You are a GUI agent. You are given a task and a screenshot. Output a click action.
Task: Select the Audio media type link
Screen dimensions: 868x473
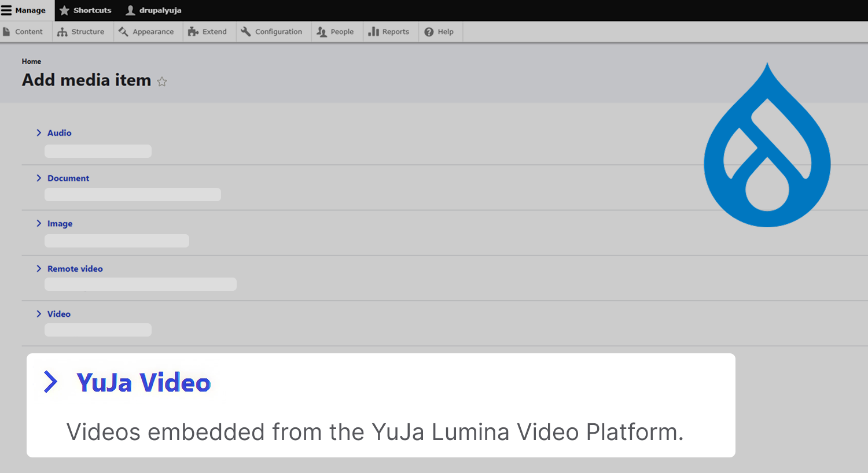coord(59,133)
